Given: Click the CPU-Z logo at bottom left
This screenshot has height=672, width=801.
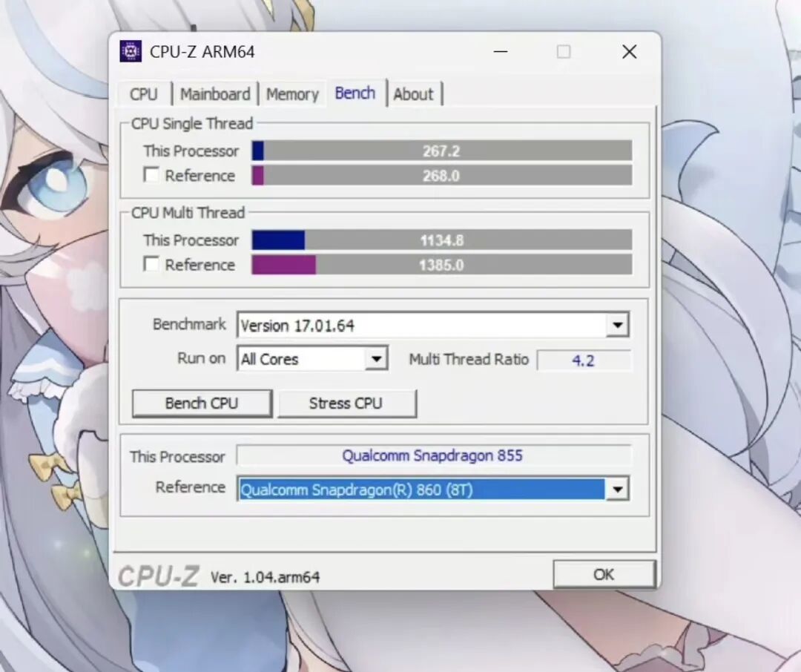Looking at the screenshot, I should 158,576.
